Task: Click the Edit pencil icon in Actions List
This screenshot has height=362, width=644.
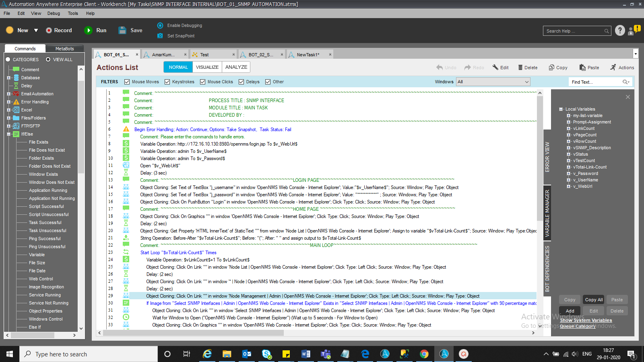Action: [x=495, y=68]
